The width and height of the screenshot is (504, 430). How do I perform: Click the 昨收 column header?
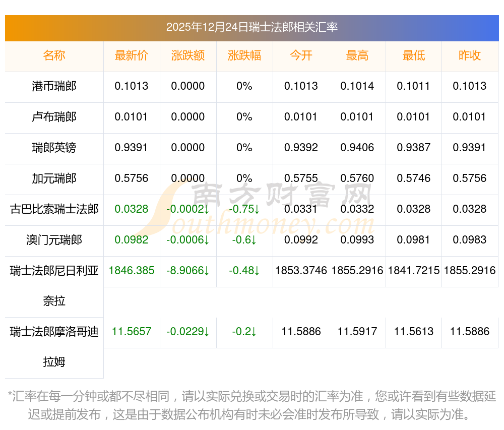pos(470,55)
